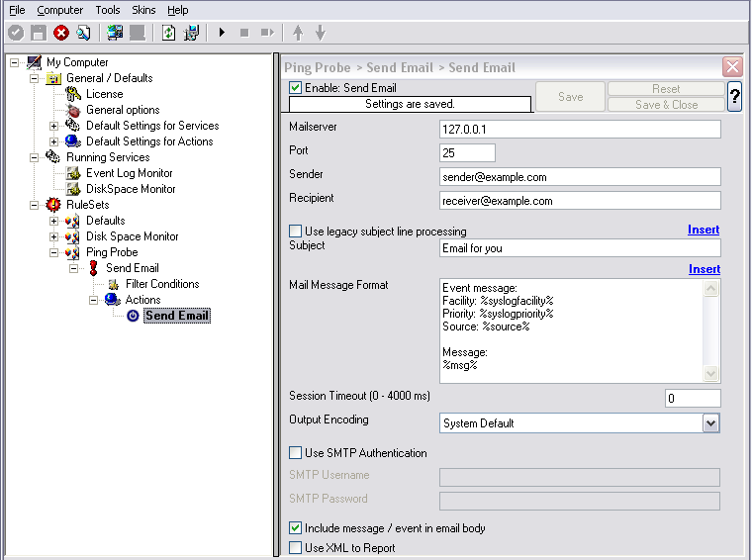Click the Start service play icon

click(x=222, y=33)
